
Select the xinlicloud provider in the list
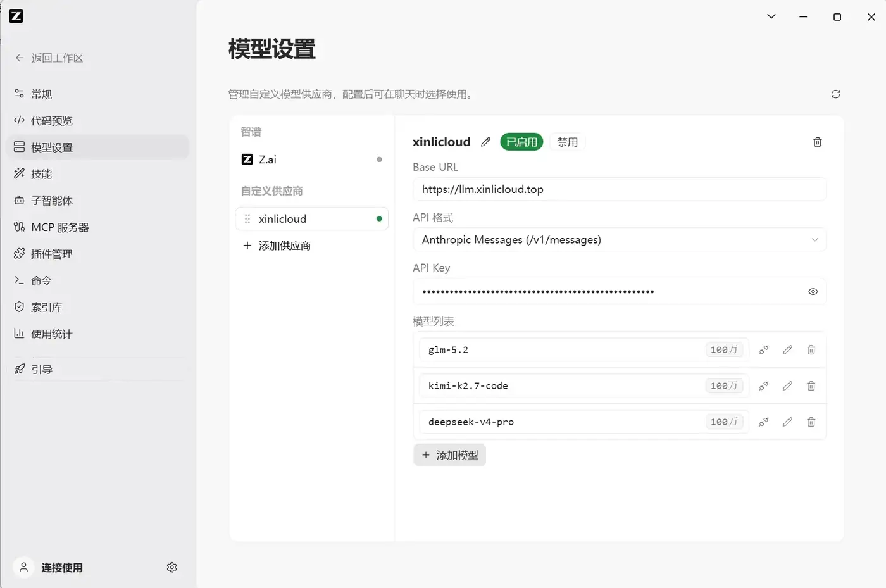click(311, 219)
